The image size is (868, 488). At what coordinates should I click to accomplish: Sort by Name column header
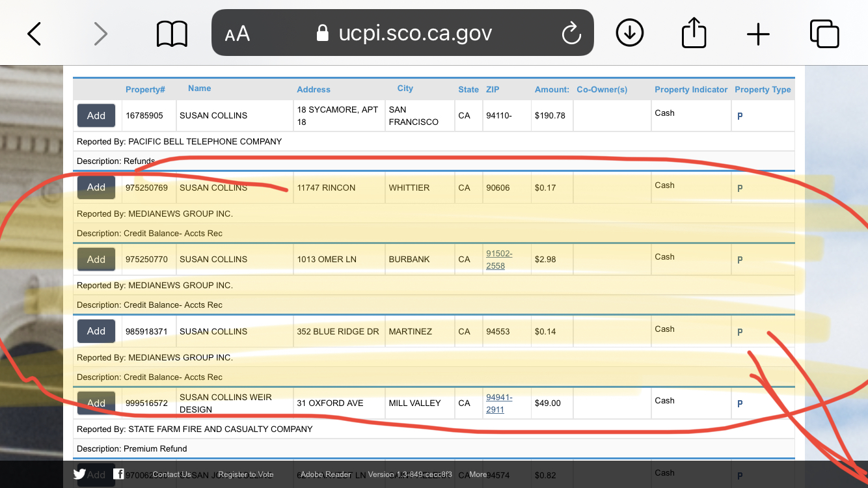click(x=199, y=88)
